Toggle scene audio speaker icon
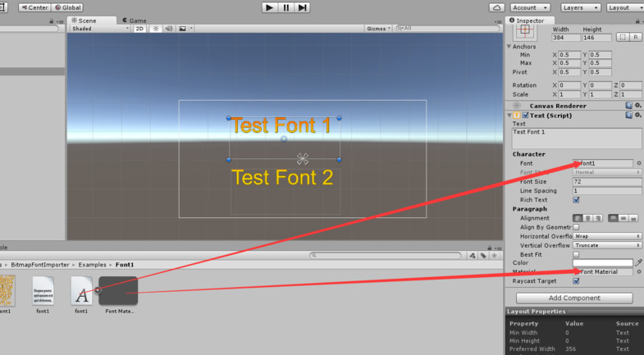This screenshot has width=644, height=355. coord(169,29)
